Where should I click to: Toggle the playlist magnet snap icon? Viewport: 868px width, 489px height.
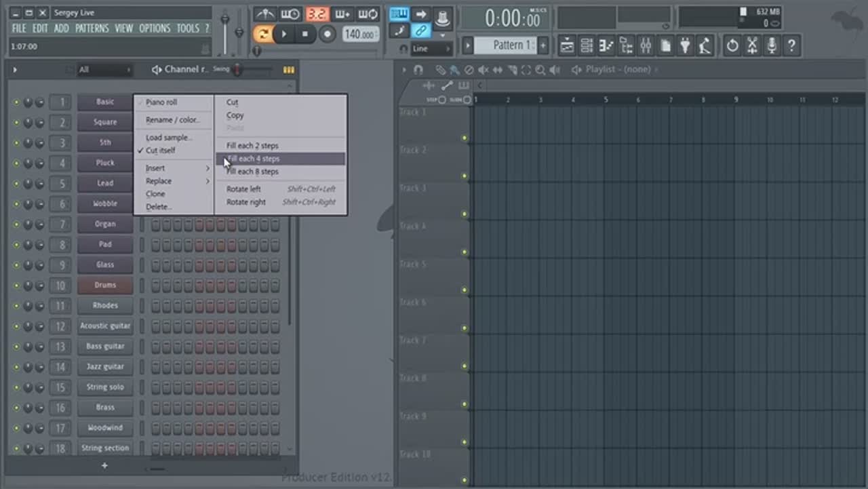[418, 69]
